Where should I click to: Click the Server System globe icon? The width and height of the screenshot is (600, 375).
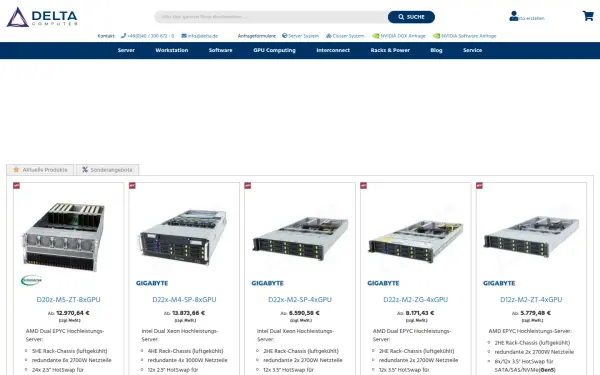click(x=284, y=36)
